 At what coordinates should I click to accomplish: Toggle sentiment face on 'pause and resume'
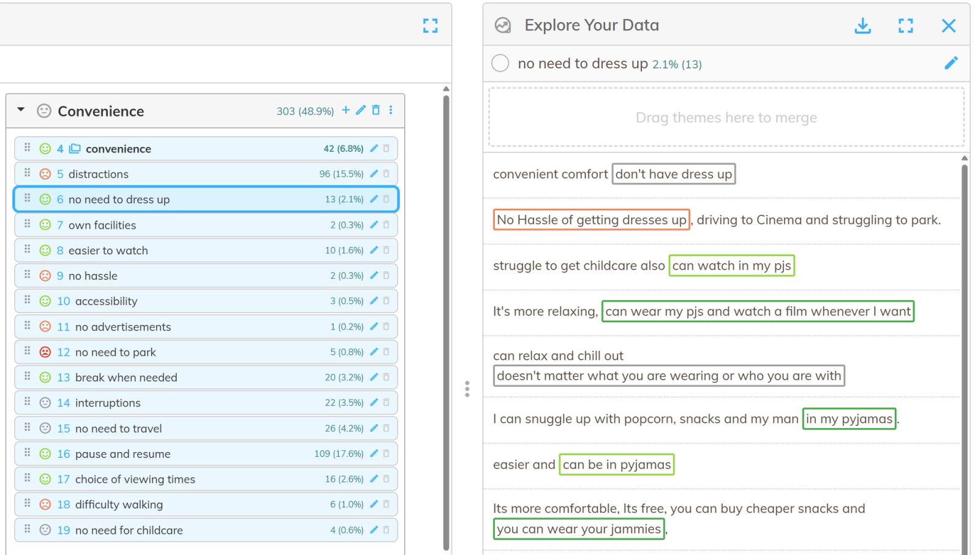(45, 454)
